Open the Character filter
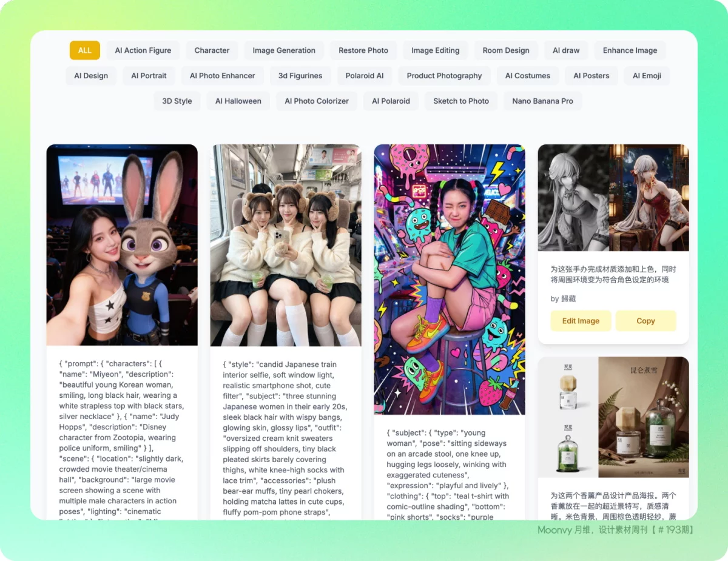Image resolution: width=728 pixels, height=561 pixels. coord(212,50)
